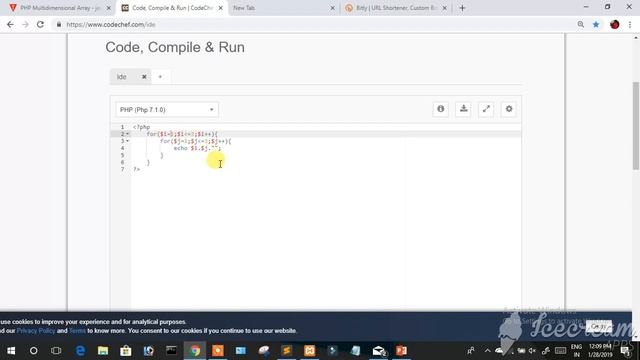The width and height of the screenshot is (640, 360).
Task: Click the page vertical scrollbar thumb
Action: [636, 126]
